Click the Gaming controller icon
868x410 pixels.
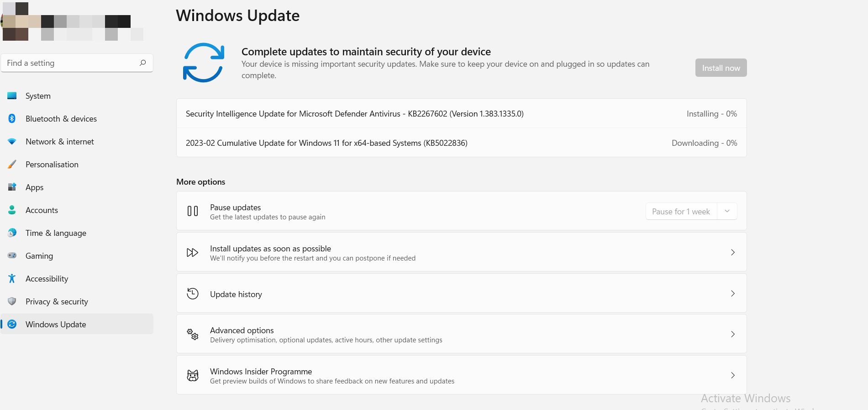(12, 256)
